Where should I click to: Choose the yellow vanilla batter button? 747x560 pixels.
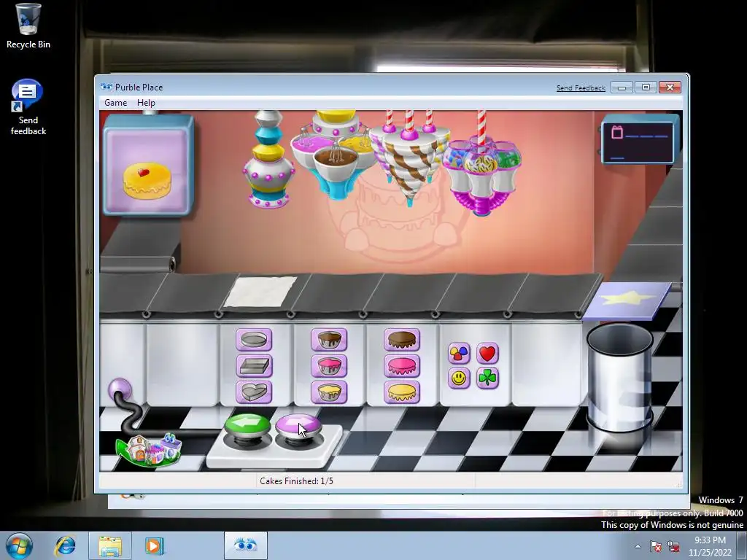click(329, 392)
